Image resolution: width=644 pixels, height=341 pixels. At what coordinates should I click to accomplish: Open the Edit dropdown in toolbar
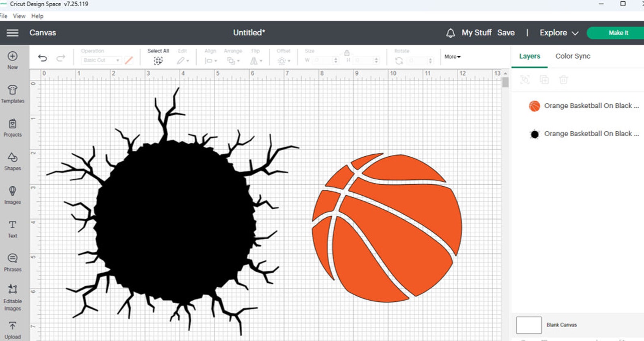tap(183, 61)
